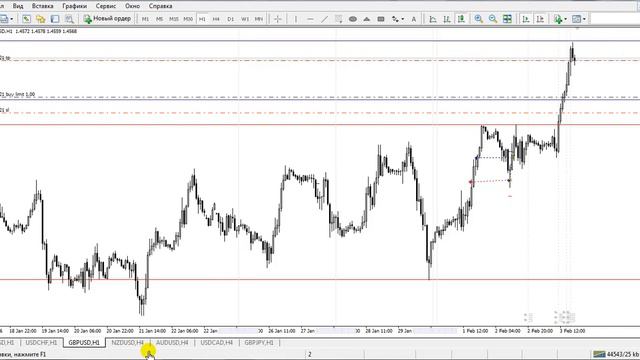Open the Вставка menu
The image size is (640, 360).
[42, 6]
